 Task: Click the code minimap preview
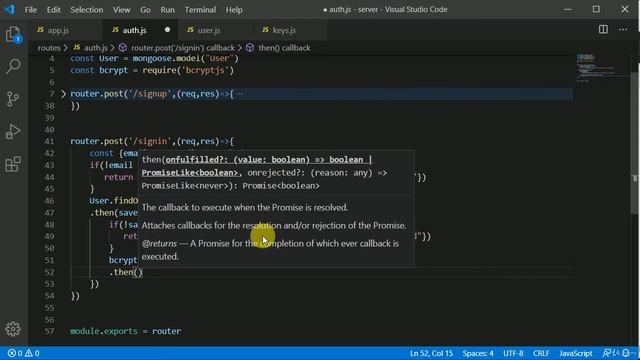pos(603,67)
